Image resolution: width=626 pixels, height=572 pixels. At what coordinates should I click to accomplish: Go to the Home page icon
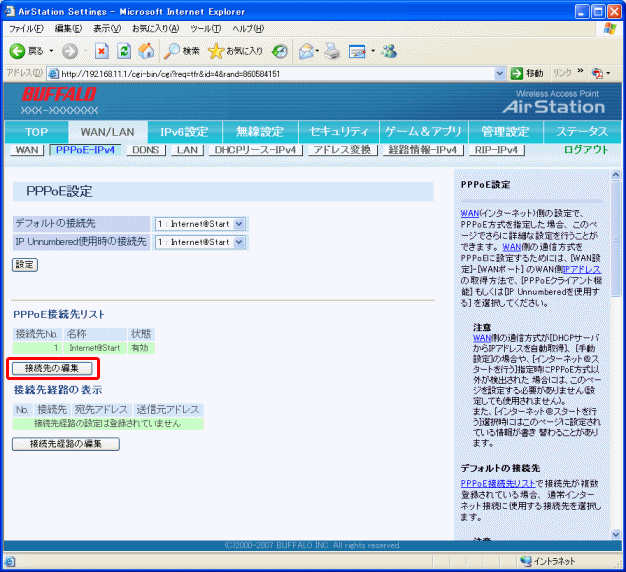point(146,51)
